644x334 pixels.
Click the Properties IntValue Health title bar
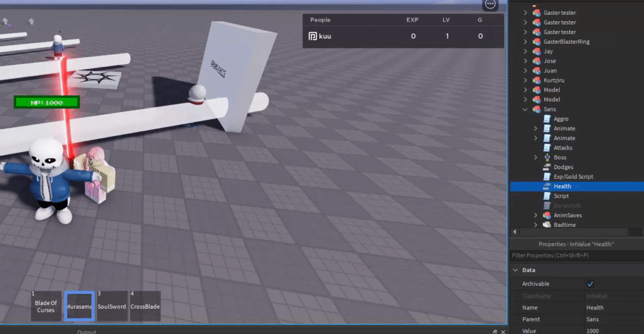point(576,244)
